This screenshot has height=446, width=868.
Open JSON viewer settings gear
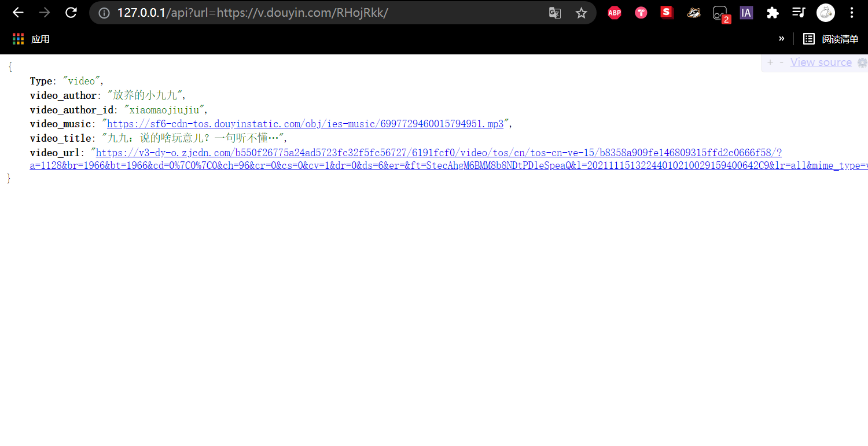tap(862, 62)
